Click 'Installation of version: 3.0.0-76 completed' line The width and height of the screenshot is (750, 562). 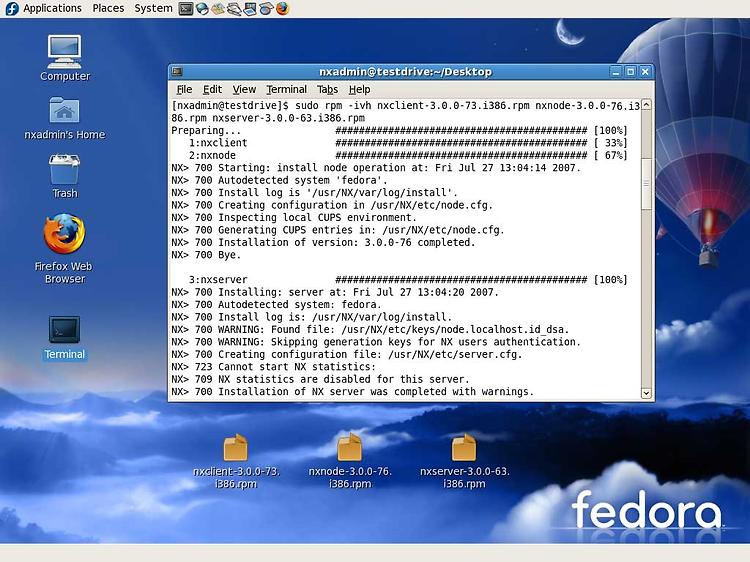(x=323, y=242)
